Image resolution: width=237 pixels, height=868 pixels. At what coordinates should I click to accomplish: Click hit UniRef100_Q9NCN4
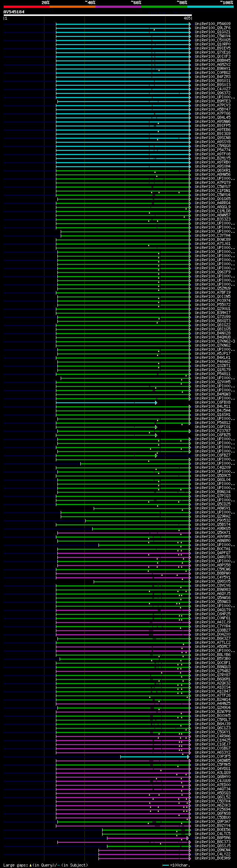click(213, 850)
